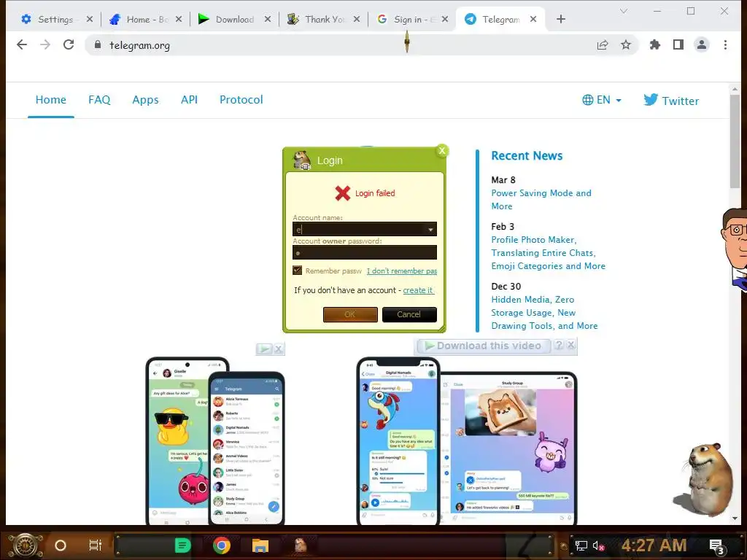Screen dimensions: 747x560
Task: Open the notification center icon
Action: point(717,546)
